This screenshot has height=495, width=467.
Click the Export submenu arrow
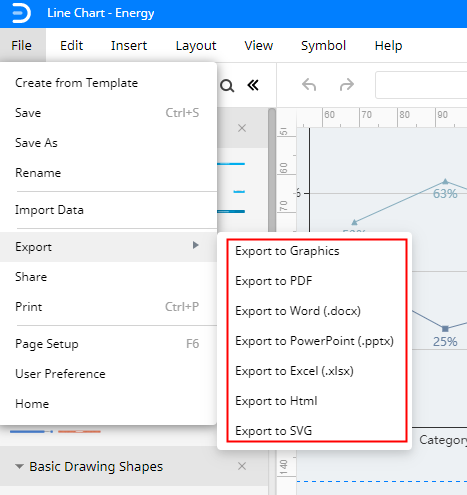click(x=196, y=245)
